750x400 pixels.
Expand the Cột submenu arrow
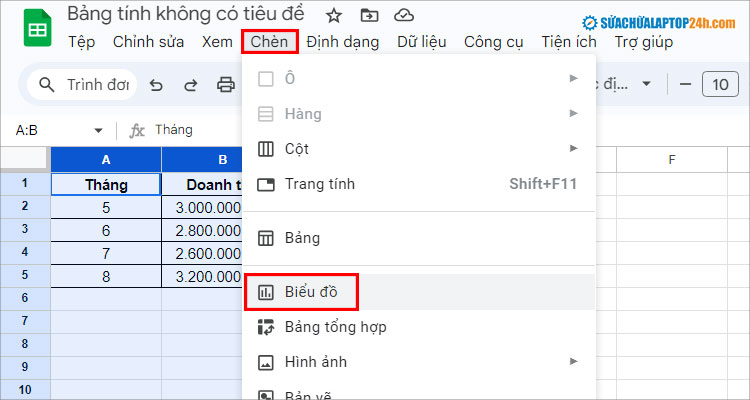pos(574,148)
